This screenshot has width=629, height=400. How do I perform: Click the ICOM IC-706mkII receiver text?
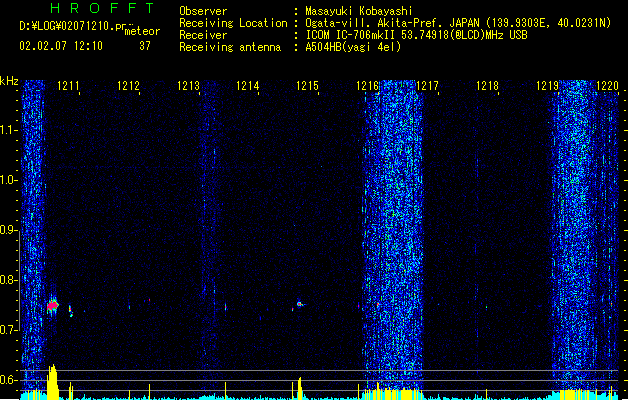point(416,35)
